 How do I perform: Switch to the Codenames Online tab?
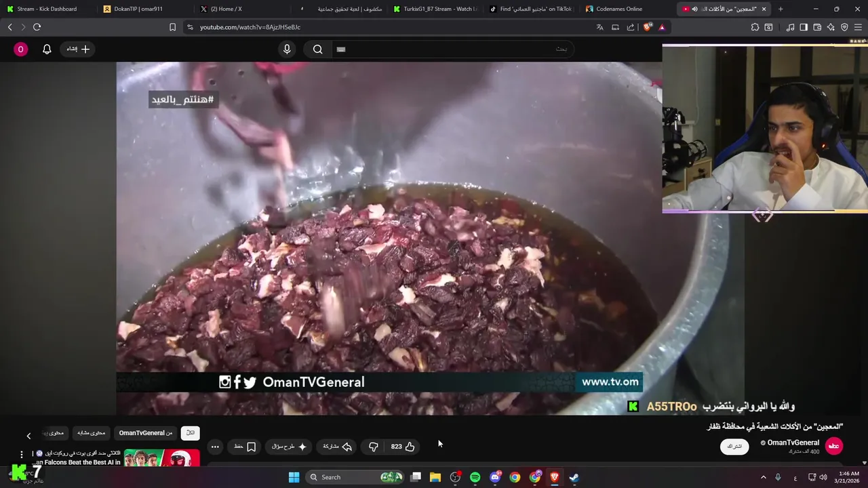[629, 9]
